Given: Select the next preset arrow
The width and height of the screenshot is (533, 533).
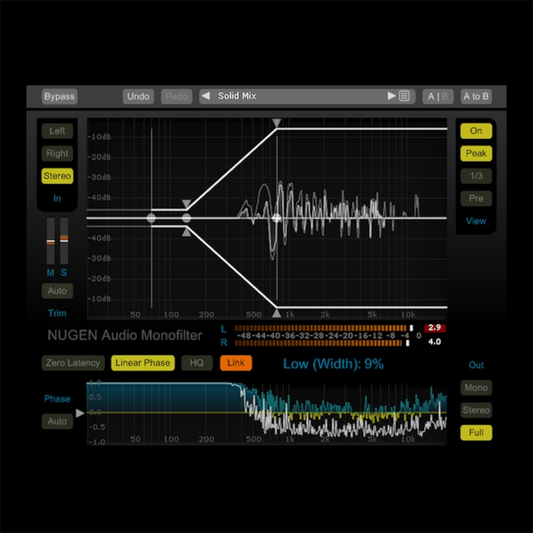Looking at the screenshot, I should click(x=392, y=96).
